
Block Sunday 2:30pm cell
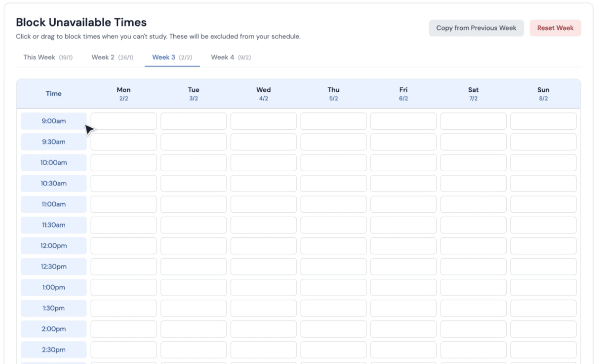[543, 350]
